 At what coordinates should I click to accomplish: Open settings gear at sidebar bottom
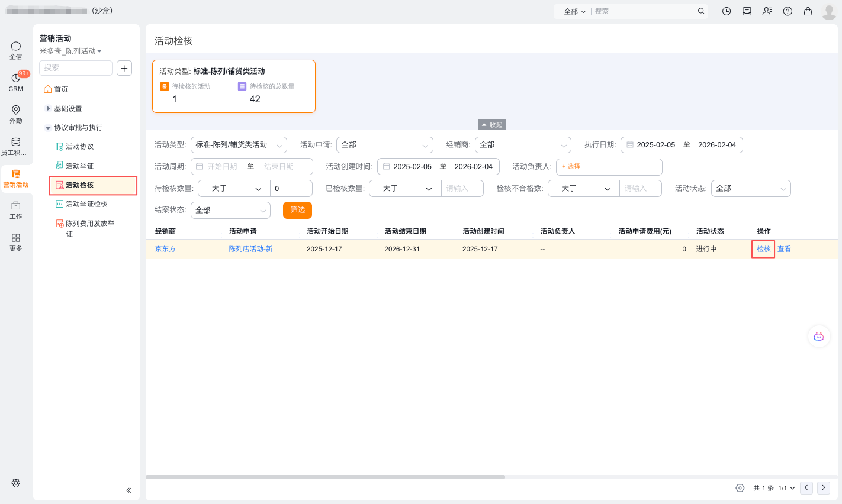tap(16, 483)
